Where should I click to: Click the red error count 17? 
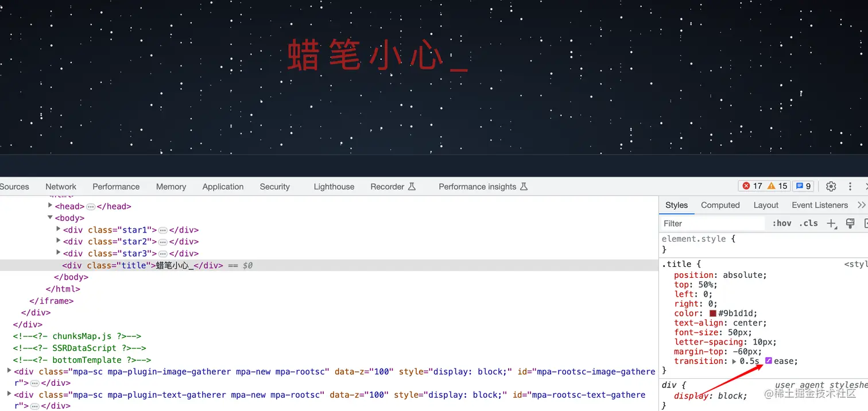point(752,186)
